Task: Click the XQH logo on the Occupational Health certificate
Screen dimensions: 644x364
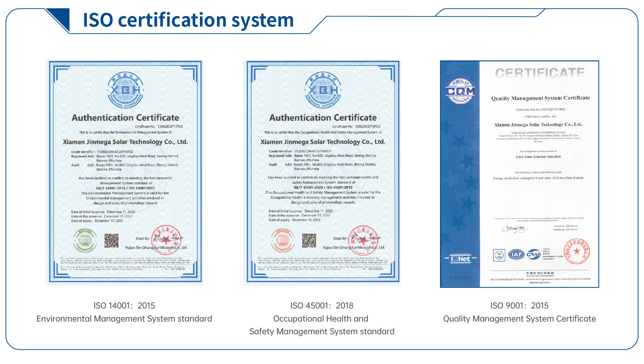Action: click(x=323, y=90)
